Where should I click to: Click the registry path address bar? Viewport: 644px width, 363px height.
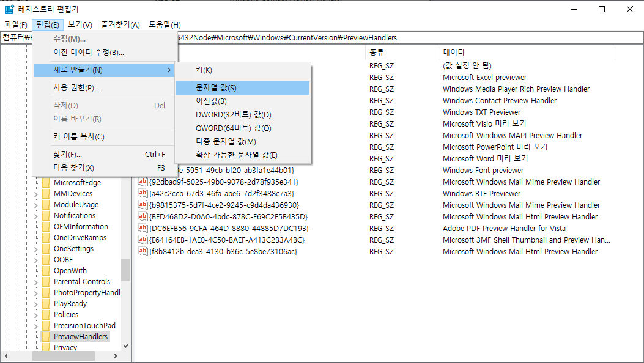(322, 38)
